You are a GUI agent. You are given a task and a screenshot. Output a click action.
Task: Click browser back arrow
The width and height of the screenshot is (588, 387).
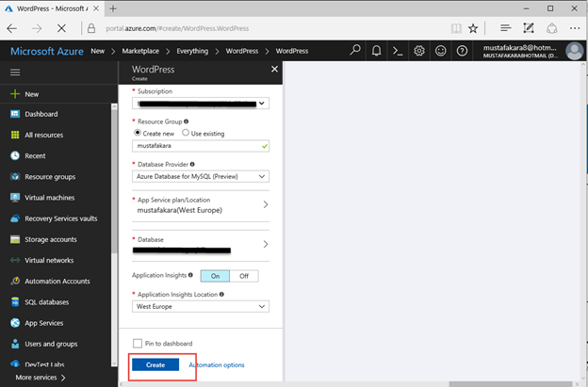[12, 28]
